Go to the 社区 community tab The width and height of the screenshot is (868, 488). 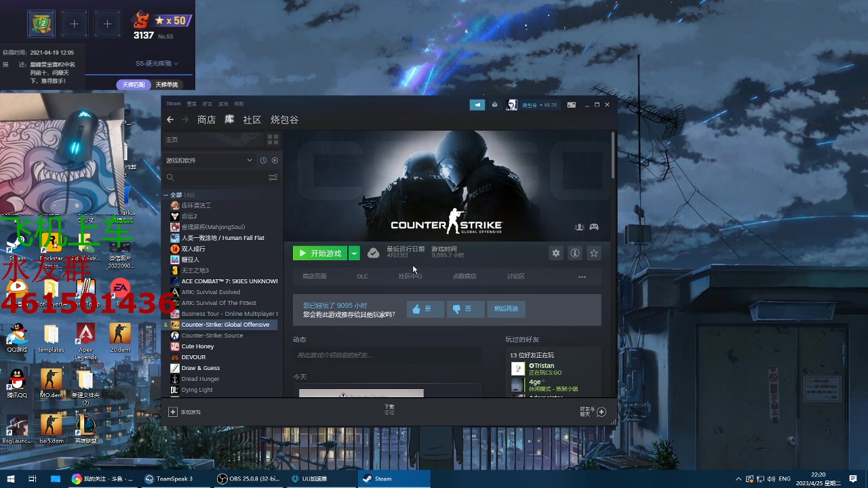(x=252, y=120)
